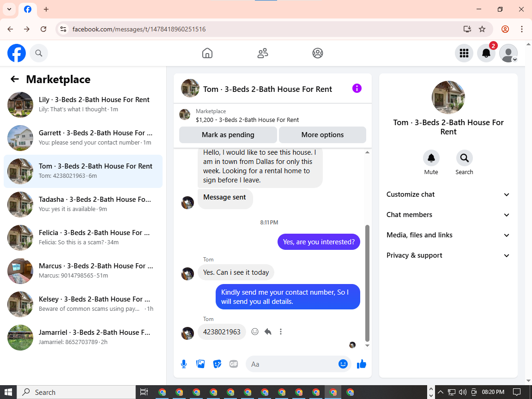
Task: Open conversation information purple icon
Action: pyautogui.click(x=357, y=89)
